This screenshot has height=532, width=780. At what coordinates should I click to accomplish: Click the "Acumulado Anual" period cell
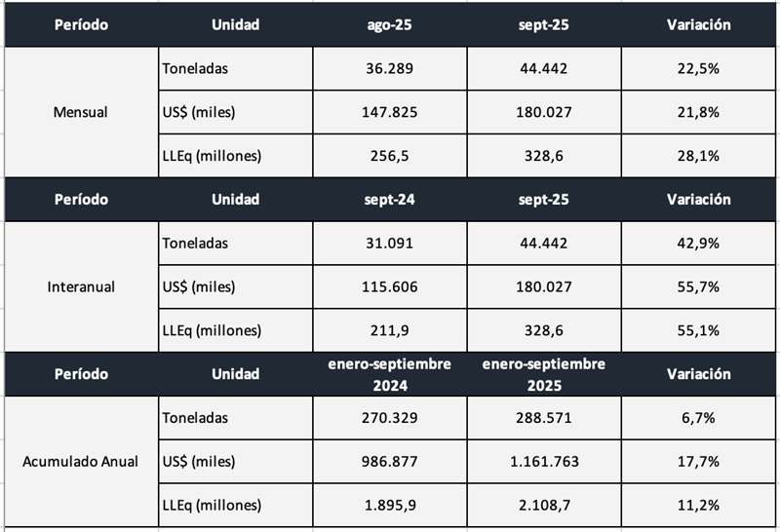81,461
